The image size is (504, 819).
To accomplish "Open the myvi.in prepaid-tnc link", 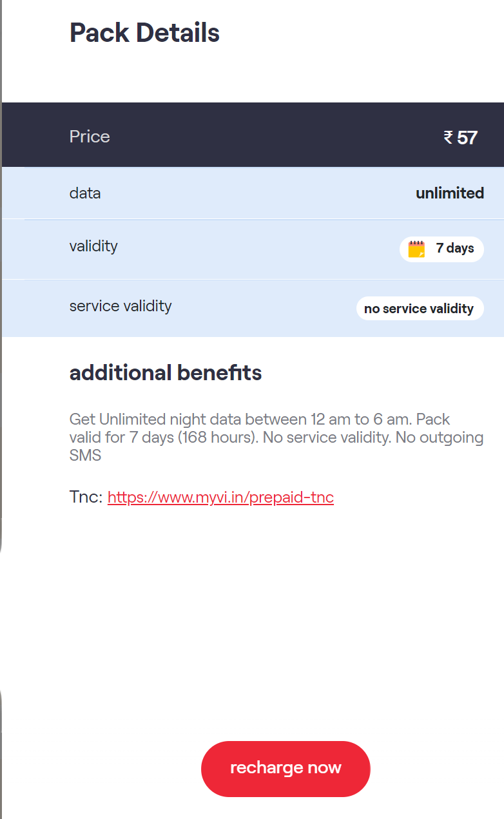I will tap(220, 497).
